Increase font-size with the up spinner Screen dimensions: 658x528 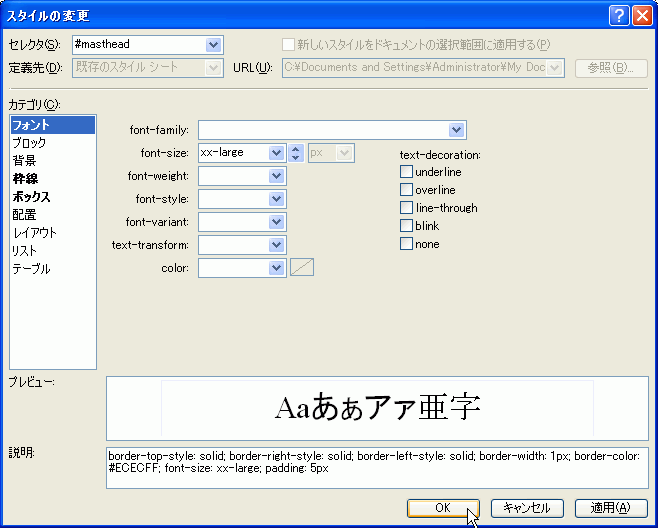click(296, 149)
